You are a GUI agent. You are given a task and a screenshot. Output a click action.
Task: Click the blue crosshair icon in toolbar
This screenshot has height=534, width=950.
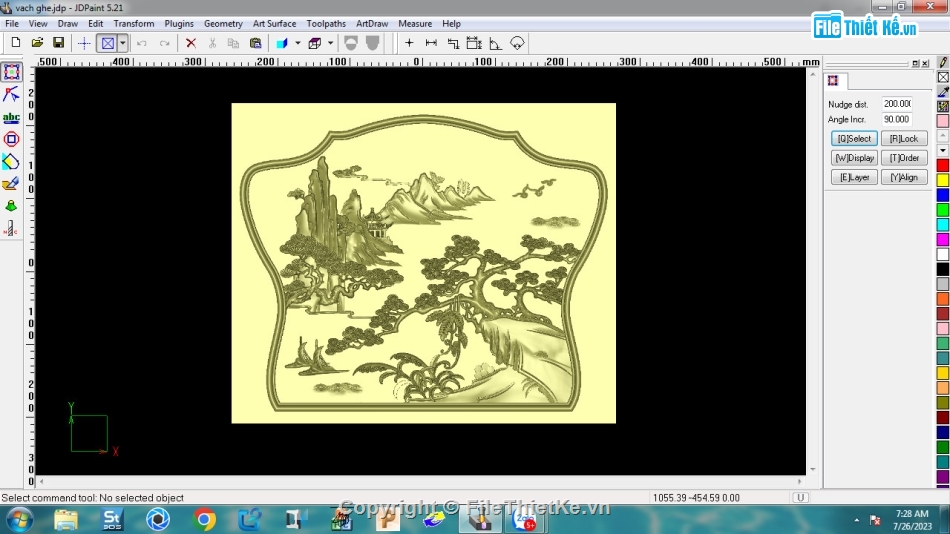coord(84,43)
